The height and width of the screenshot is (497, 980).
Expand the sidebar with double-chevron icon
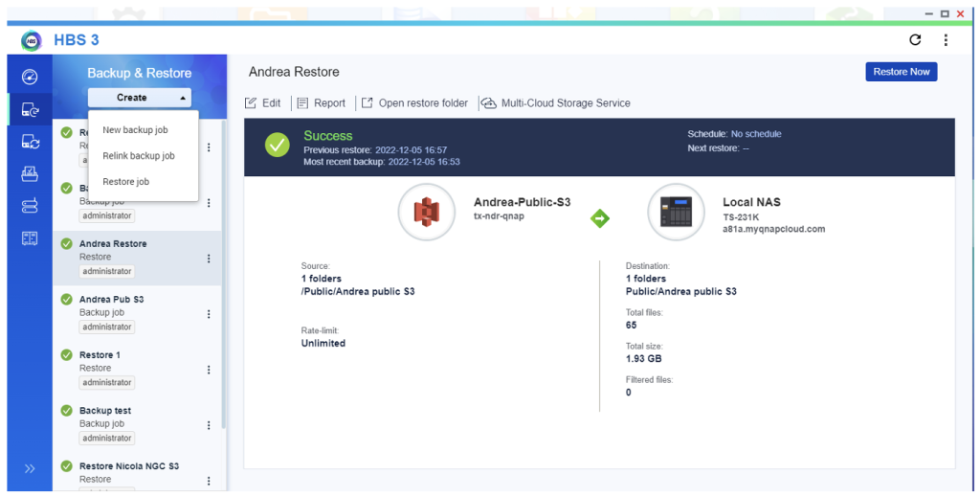30,468
